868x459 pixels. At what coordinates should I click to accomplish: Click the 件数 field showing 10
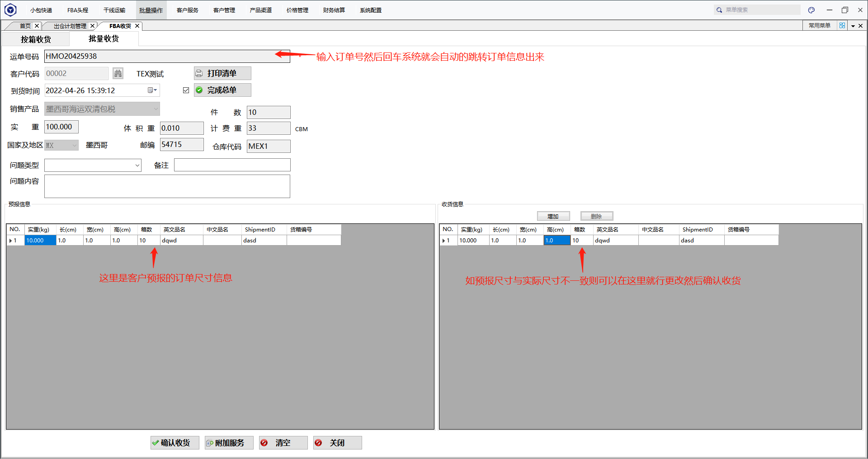[269, 112]
